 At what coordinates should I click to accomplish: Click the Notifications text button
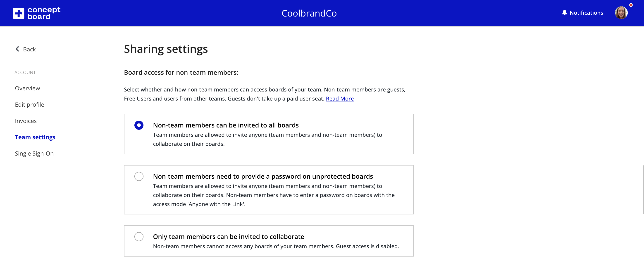[586, 13]
